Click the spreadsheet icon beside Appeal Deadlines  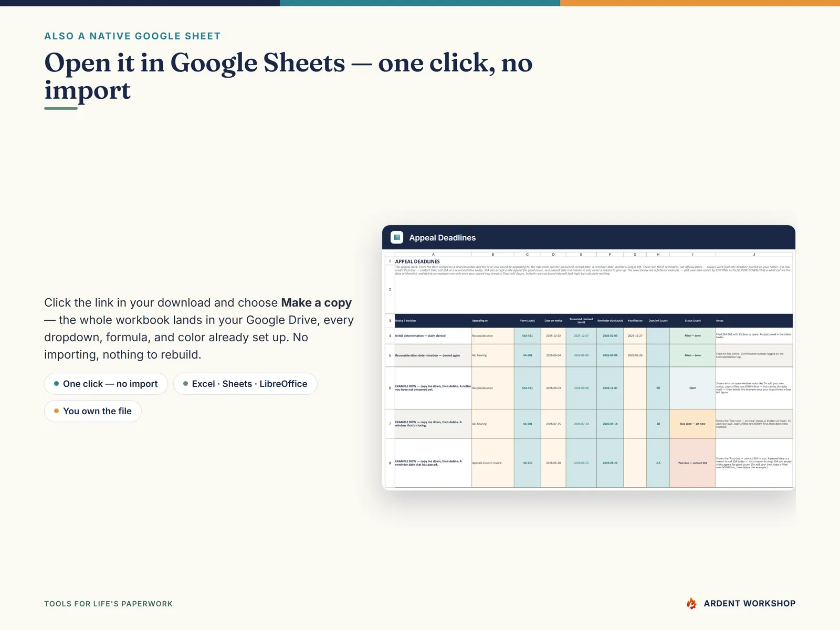397,237
